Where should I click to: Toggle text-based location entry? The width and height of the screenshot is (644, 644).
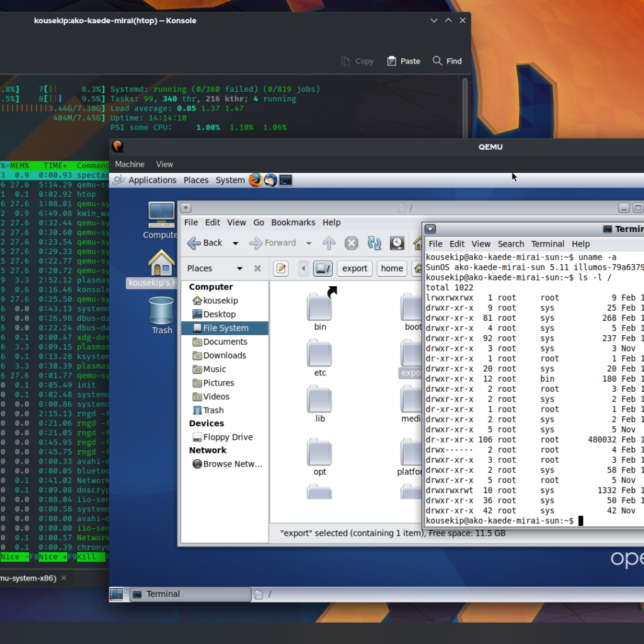tap(281, 269)
